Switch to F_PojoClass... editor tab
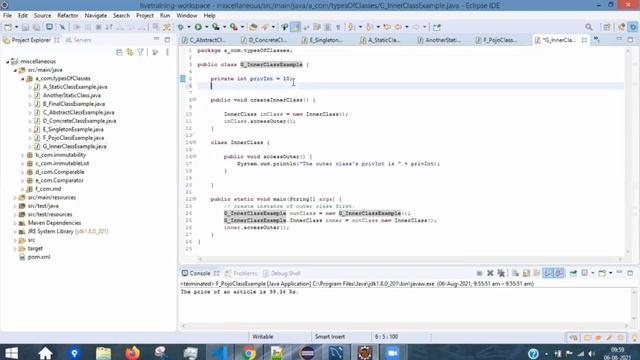The height and width of the screenshot is (360, 640). click(497, 40)
